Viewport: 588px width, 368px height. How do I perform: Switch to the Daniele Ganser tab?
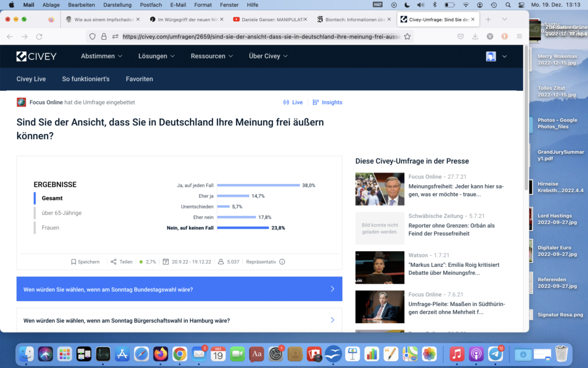coord(268,19)
